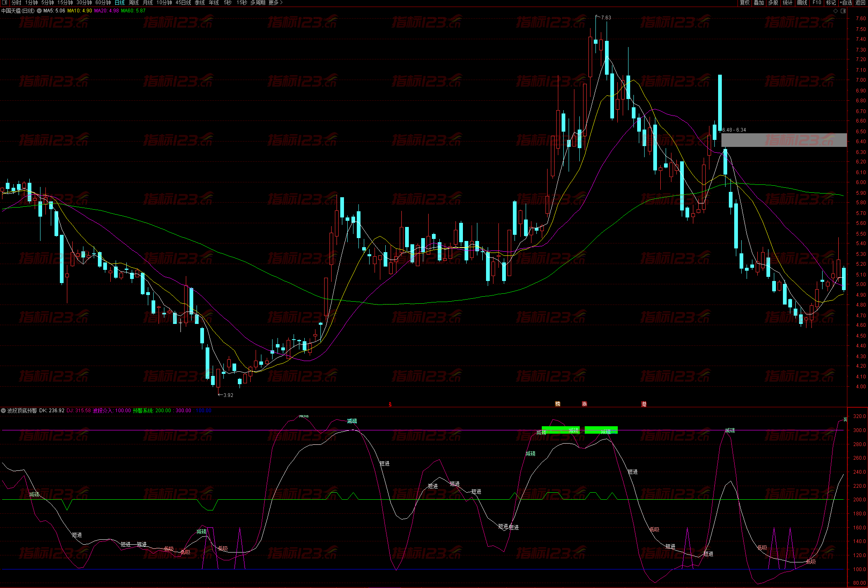Switch to 季线 quarterly chart
Screen dimensions: 868x588
point(200,3)
